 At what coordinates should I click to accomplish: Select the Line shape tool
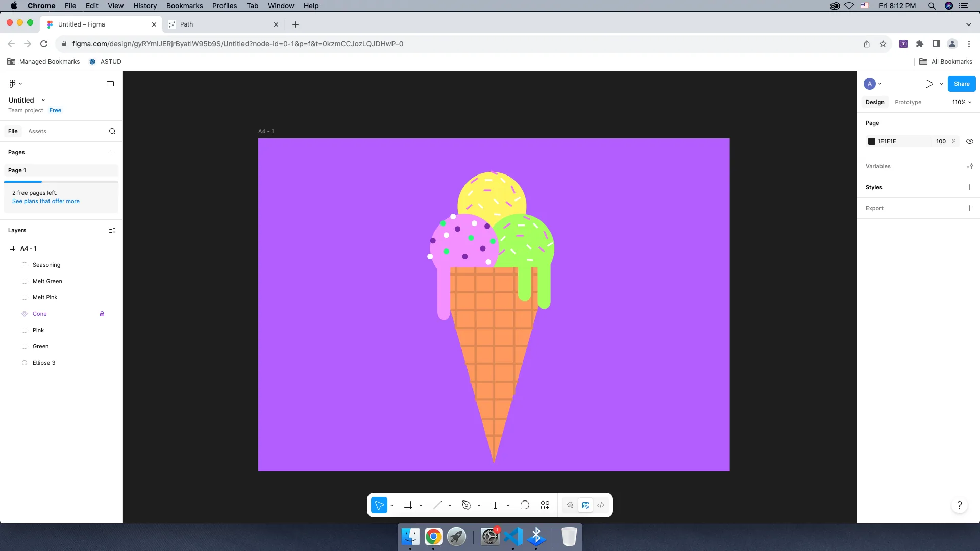(437, 505)
